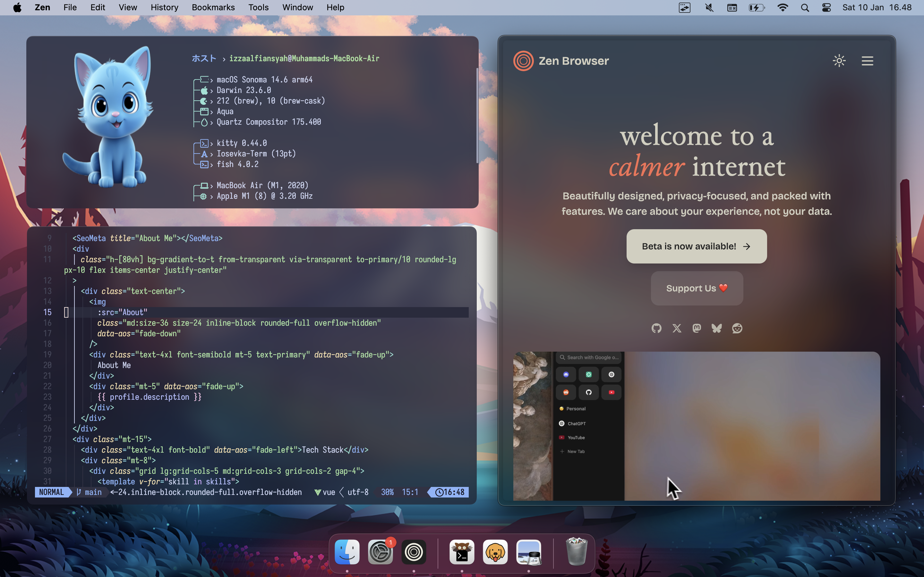Open the X (Twitter) social icon

pyautogui.click(x=677, y=328)
